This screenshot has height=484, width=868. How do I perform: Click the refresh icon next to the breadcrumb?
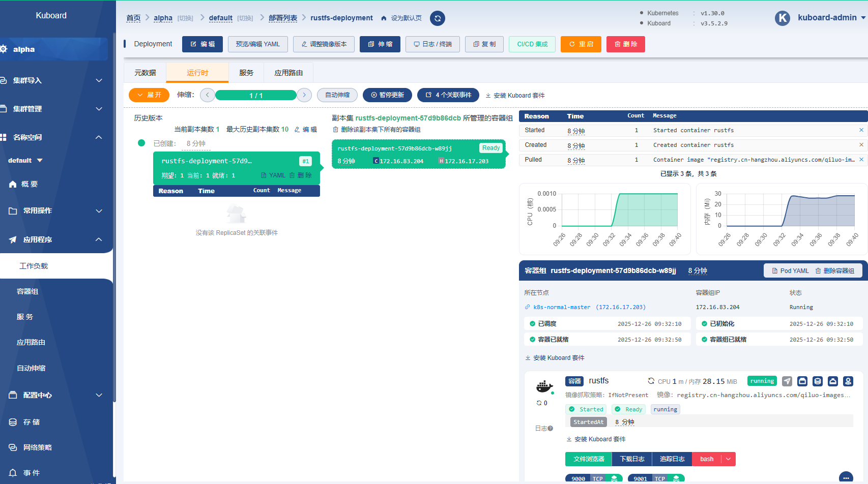(437, 18)
